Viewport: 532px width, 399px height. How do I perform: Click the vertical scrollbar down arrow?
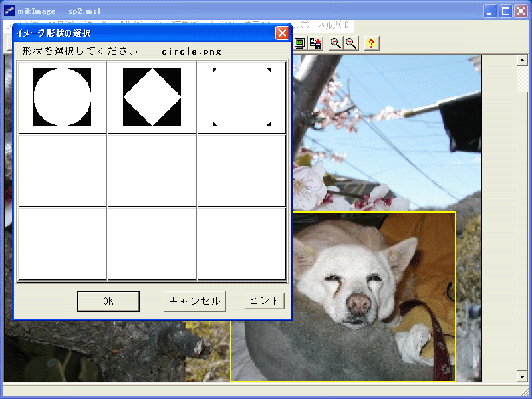pos(522,376)
